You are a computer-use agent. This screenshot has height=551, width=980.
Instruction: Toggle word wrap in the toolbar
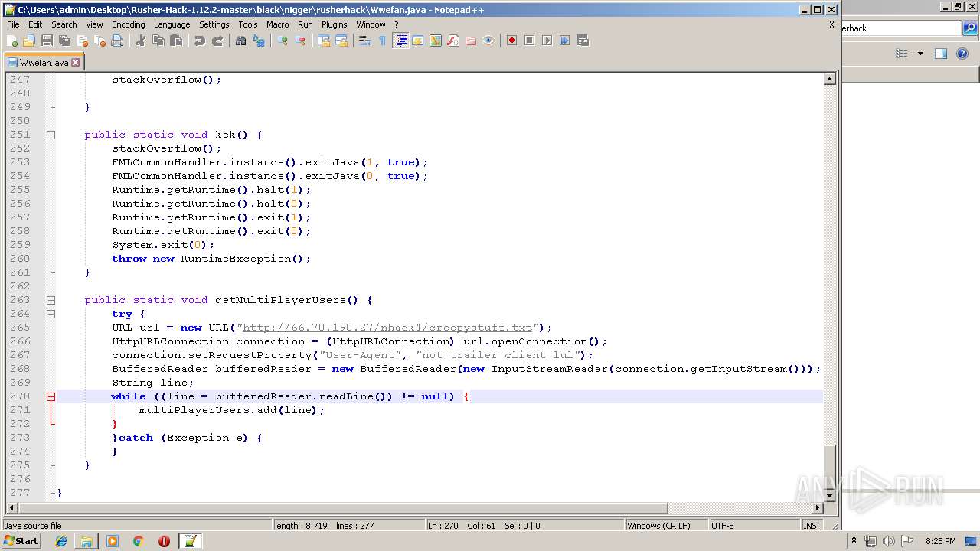coord(365,41)
